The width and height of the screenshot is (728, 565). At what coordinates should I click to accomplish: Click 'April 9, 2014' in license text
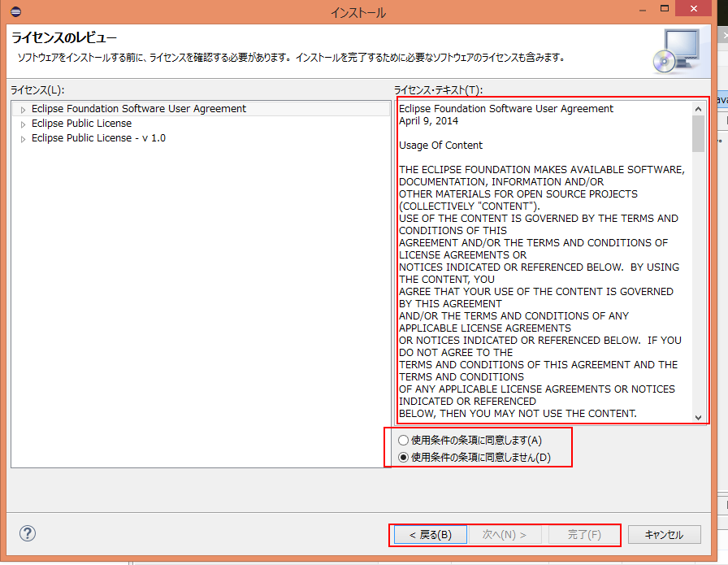coord(428,121)
